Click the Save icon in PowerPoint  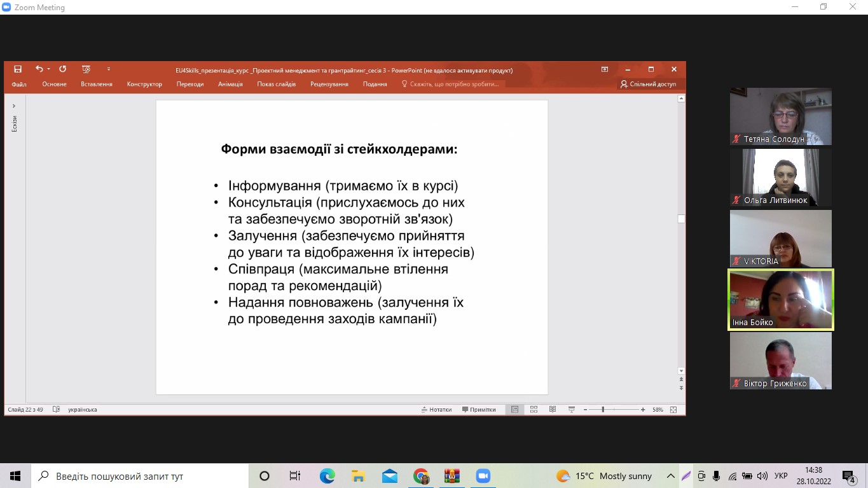[x=18, y=69]
